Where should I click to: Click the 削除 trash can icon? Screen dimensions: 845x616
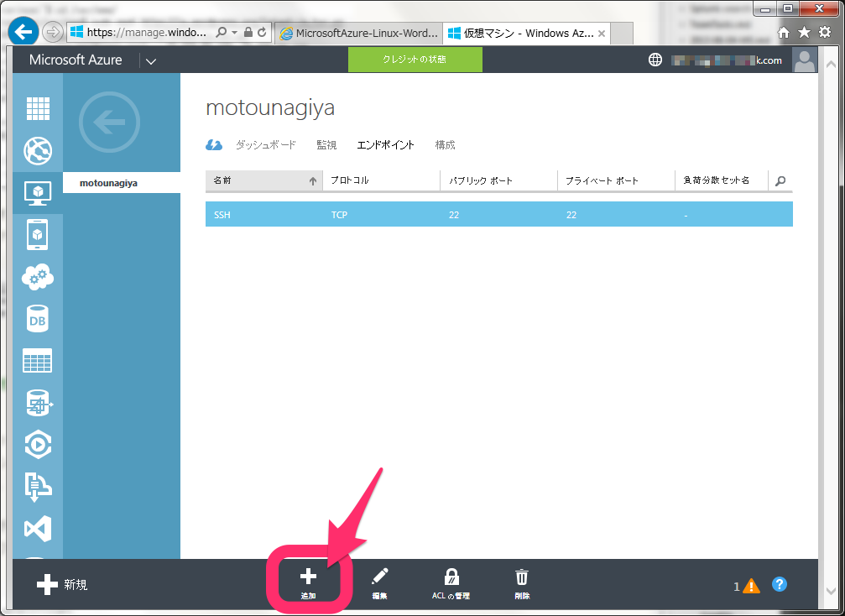click(522, 577)
